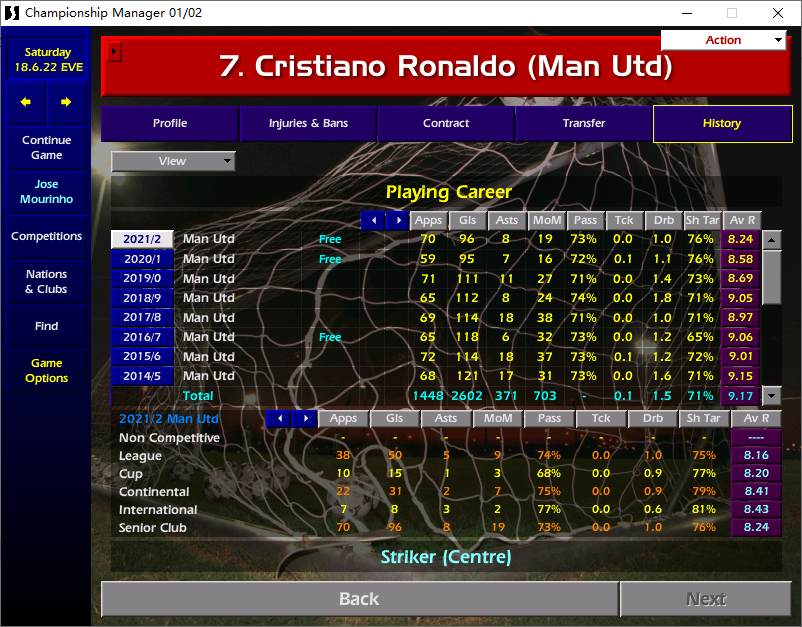Click the Championship Manager title bar icon
Image resolution: width=802 pixels, height=627 pixels.
(12, 13)
